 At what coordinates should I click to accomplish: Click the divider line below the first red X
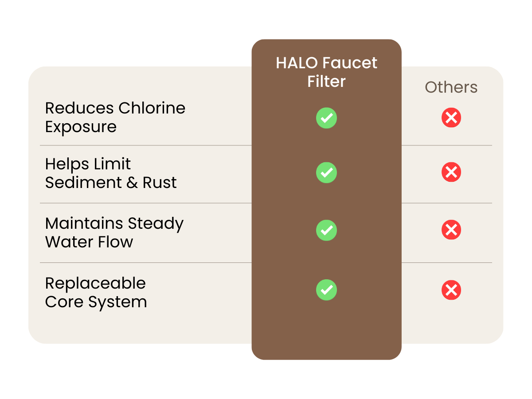pos(447,145)
